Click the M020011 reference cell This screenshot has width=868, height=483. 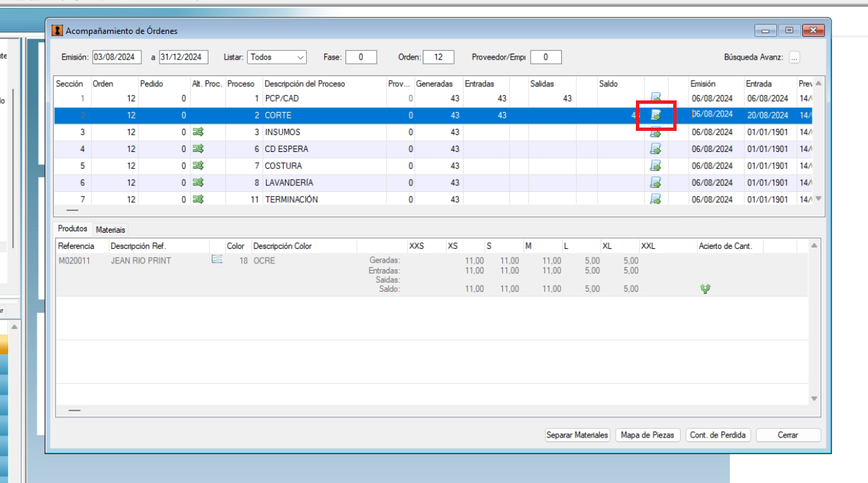74,260
